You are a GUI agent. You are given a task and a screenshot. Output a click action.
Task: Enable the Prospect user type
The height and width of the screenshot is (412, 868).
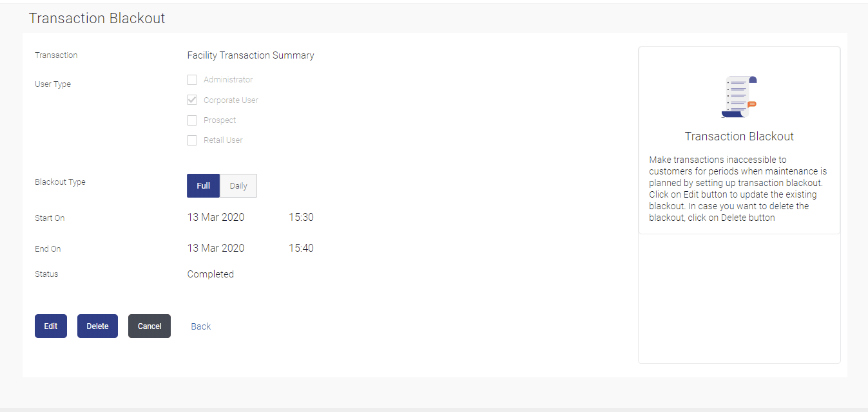point(191,120)
